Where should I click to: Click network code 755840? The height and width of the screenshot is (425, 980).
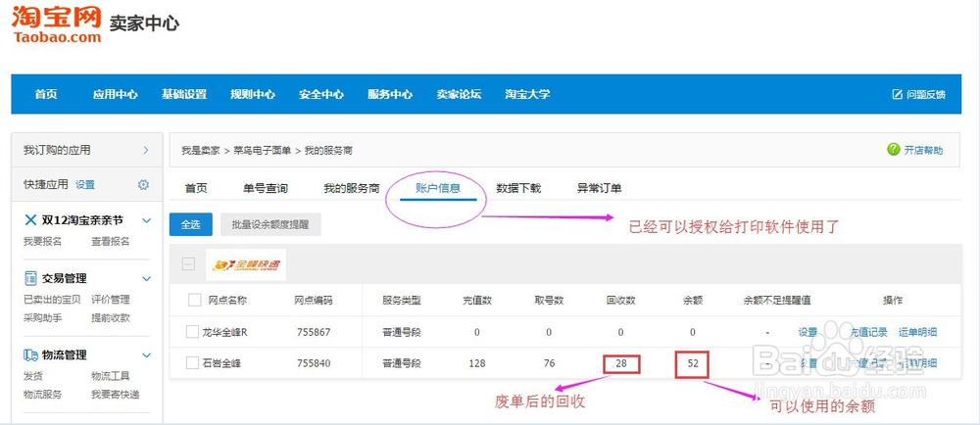tap(314, 362)
